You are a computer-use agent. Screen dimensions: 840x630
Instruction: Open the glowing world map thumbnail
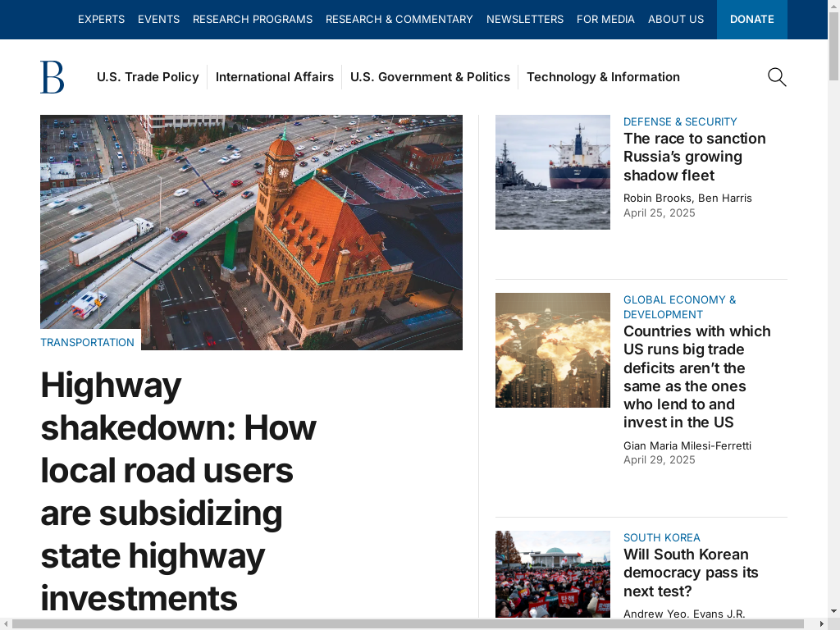click(x=553, y=350)
